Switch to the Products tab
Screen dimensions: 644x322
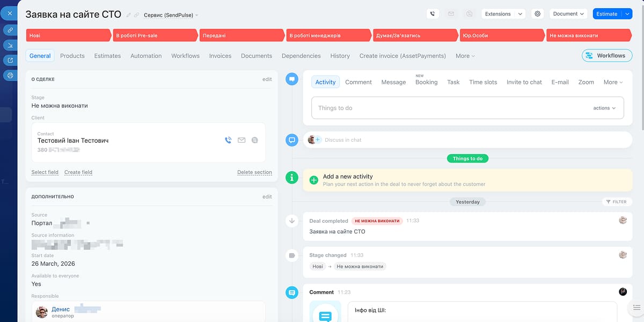(72, 56)
